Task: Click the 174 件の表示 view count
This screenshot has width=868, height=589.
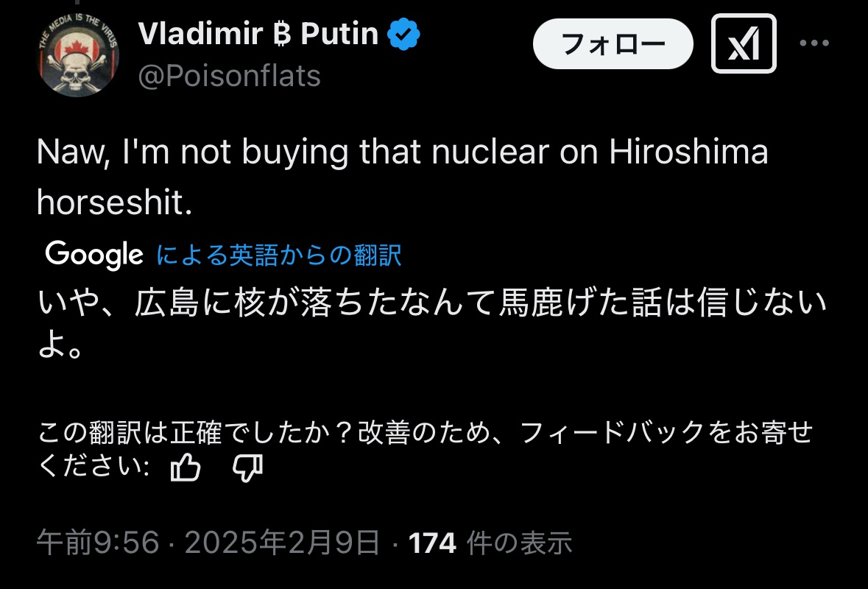Action: coord(490,544)
